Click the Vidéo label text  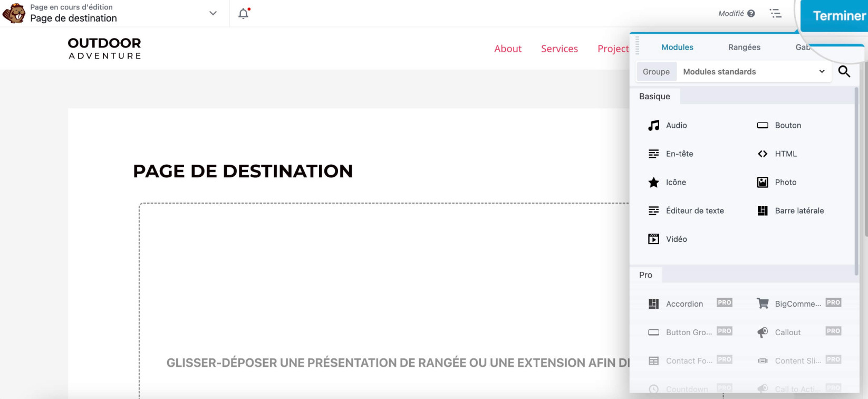coord(676,239)
